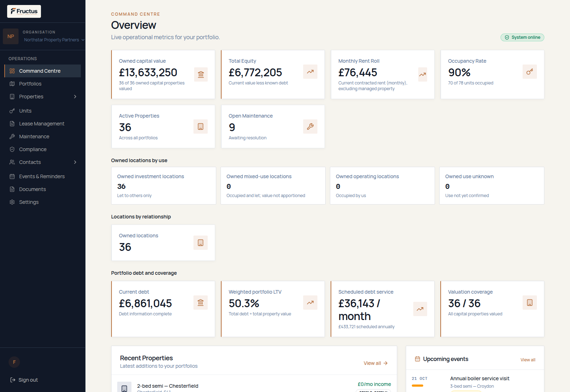
Task: Click the Owned operating locations card
Action: (382, 186)
